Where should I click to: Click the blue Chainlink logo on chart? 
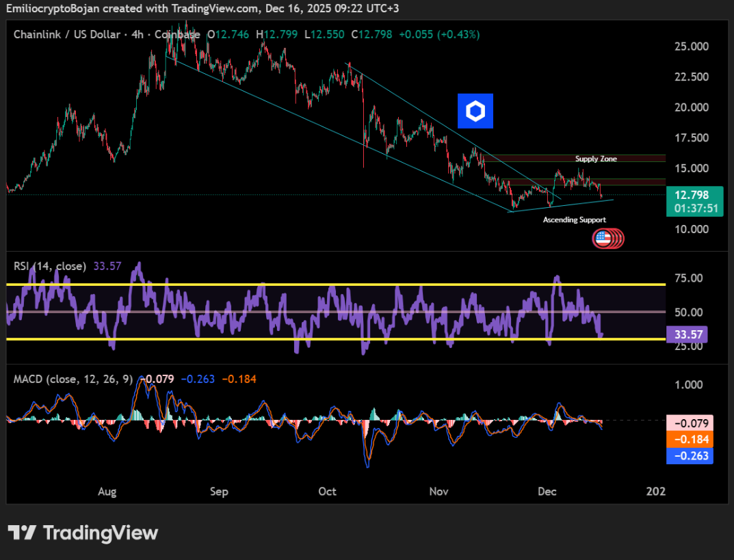[475, 111]
